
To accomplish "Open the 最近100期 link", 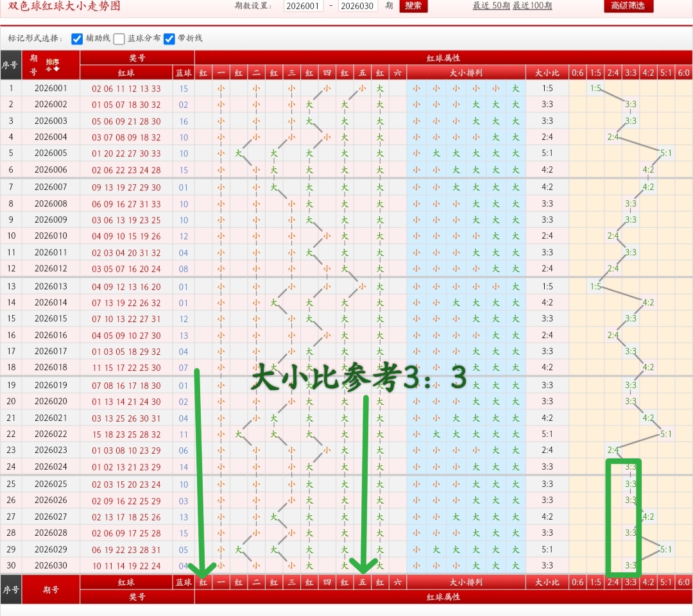I will pyautogui.click(x=532, y=6).
